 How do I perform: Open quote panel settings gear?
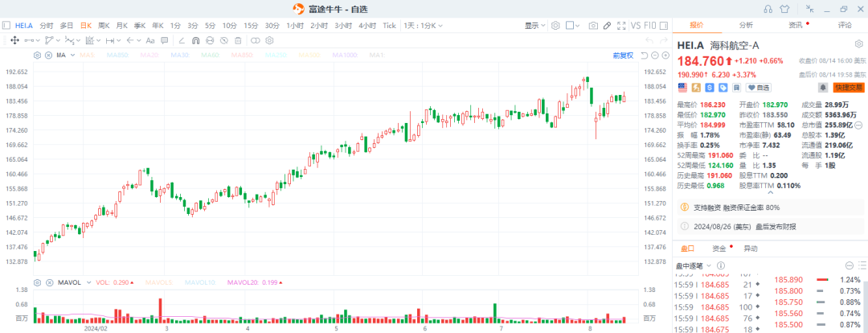coord(858,43)
